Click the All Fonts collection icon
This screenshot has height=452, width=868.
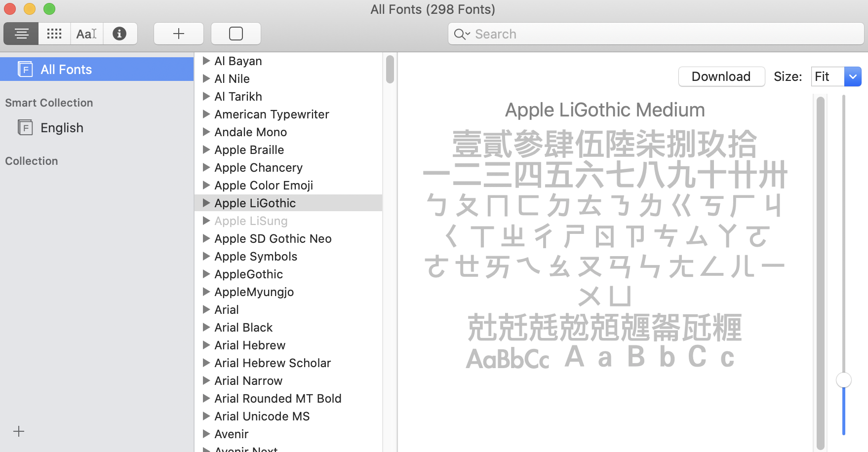pyautogui.click(x=25, y=69)
